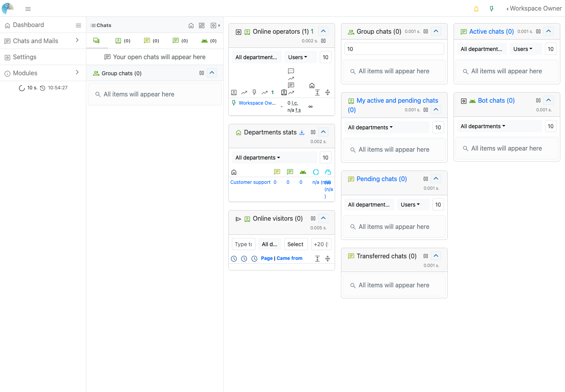The width and height of the screenshot is (565, 392).
Task: Click the two-bar icon in Transferred chats header
Action: point(426,256)
